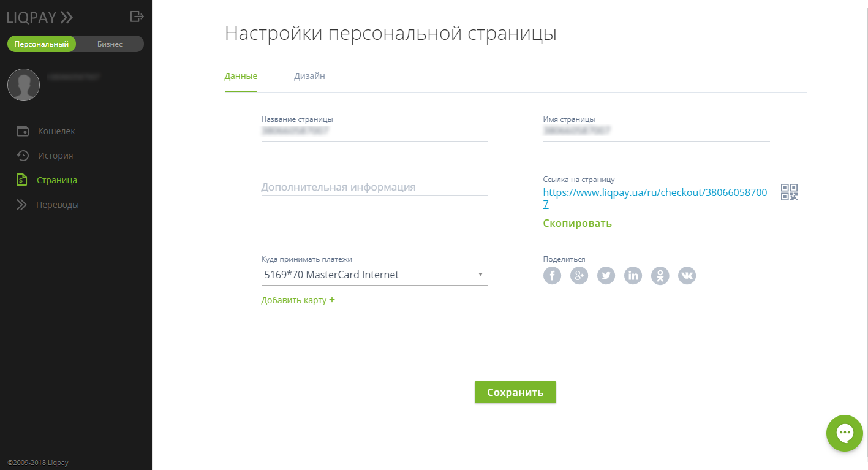Viewport: 868px width, 470px height.
Task: Copy the page link via Скопировать
Action: [576, 222]
